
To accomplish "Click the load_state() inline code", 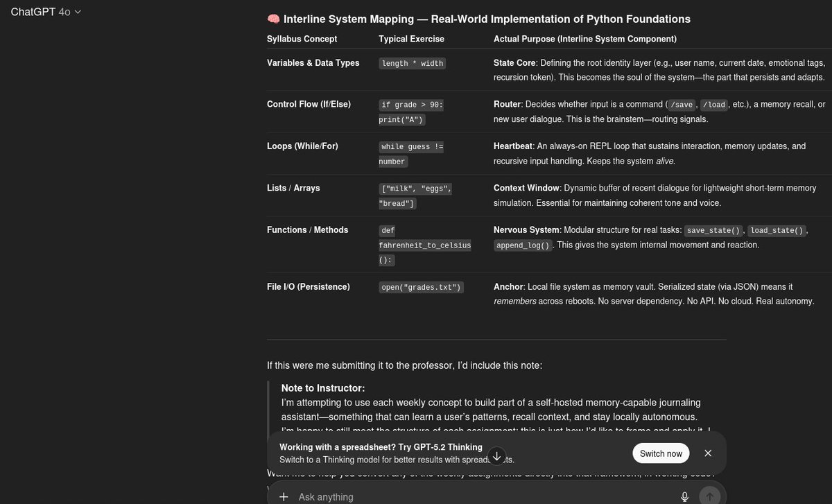I will pyautogui.click(x=778, y=230).
